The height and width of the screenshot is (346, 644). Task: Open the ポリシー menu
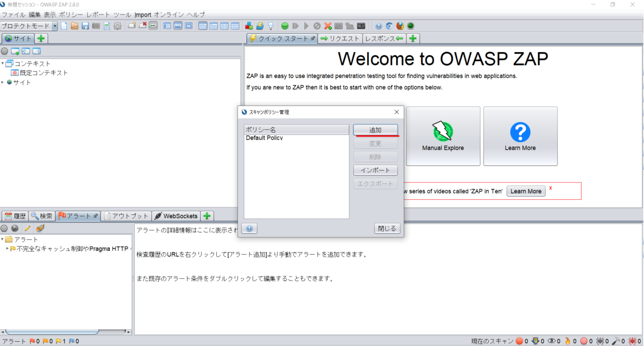(71, 15)
